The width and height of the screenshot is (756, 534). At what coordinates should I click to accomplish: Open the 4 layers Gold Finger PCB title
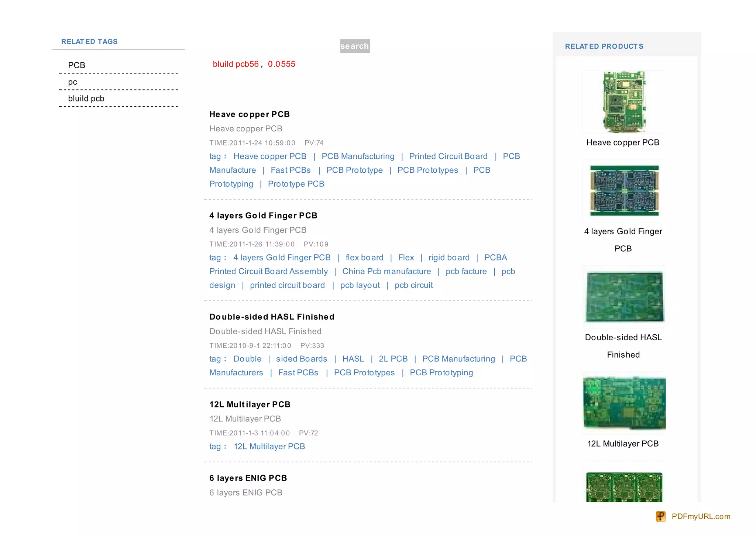[x=263, y=216]
